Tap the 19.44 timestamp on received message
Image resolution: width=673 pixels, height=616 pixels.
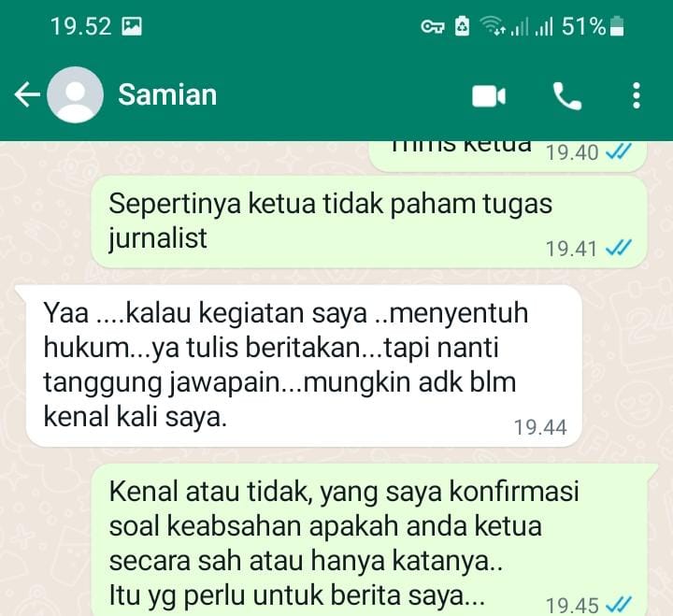pyautogui.click(x=540, y=427)
